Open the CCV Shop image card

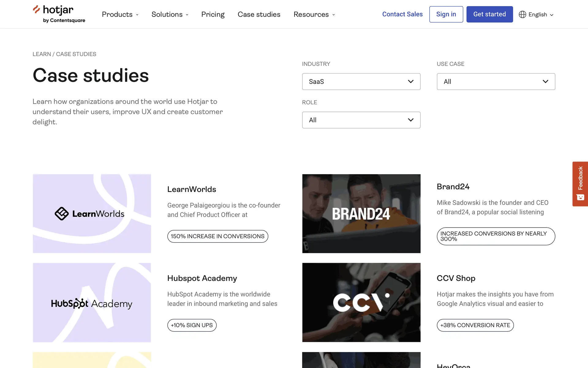(361, 302)
